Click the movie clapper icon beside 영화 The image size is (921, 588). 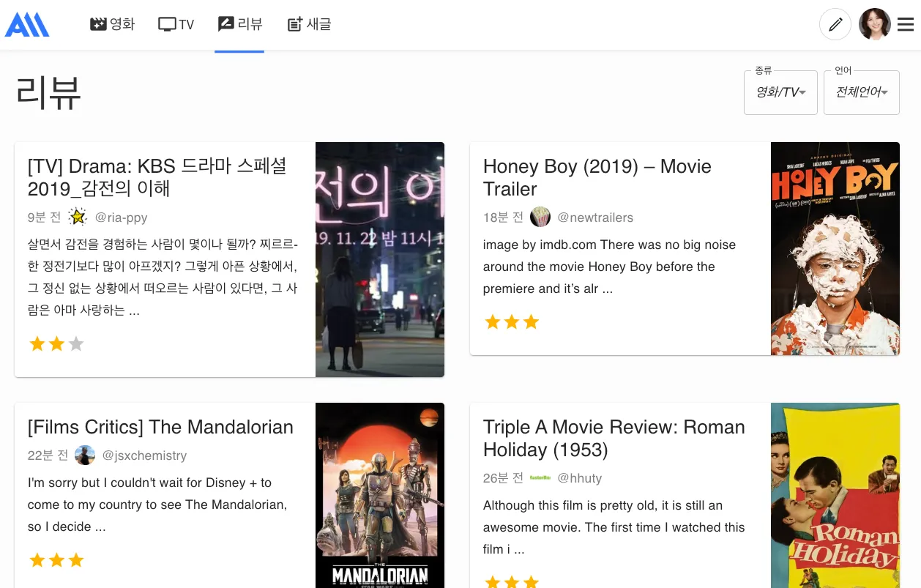tap(98, 24)
